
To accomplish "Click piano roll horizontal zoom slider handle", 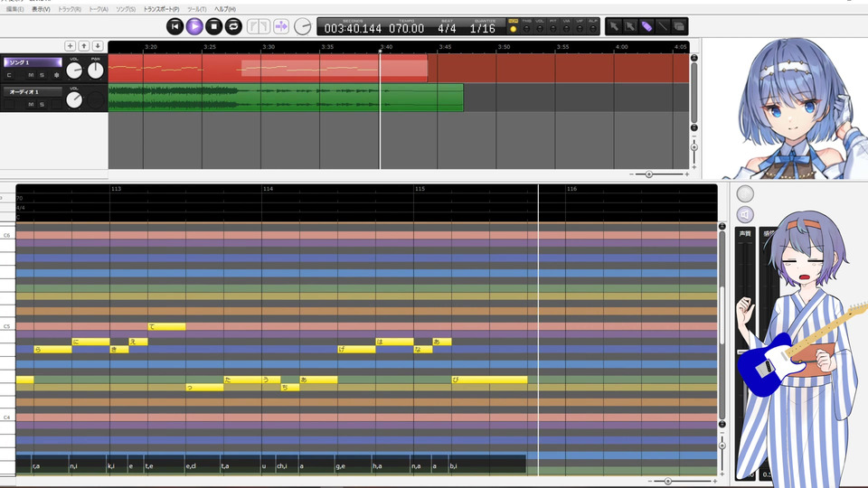I will (667, 482).
